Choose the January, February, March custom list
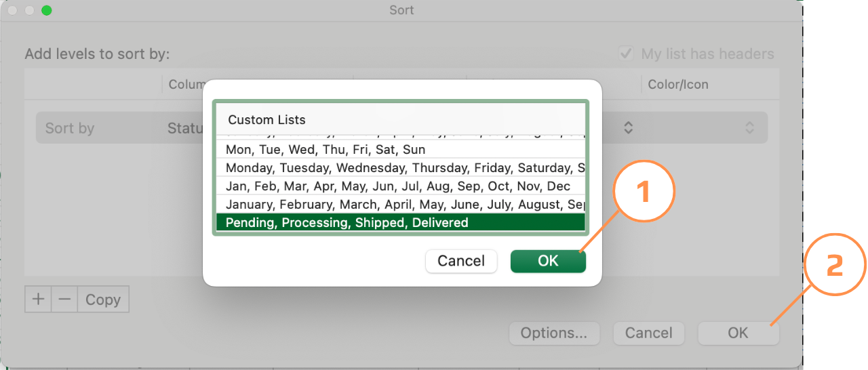Image resolution: width=868 pixels, height=370 pixels. (x=400, y=204)
